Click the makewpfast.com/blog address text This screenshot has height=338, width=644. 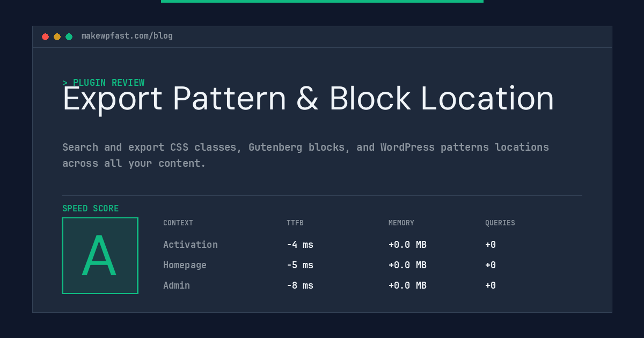(x=127, y=36)
